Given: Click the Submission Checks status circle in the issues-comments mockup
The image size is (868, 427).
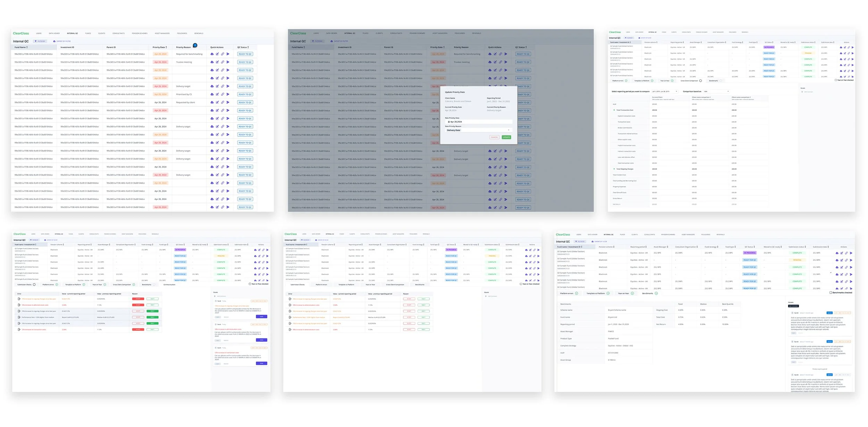Looking at the screenshot, I should (x=34, y=285).
